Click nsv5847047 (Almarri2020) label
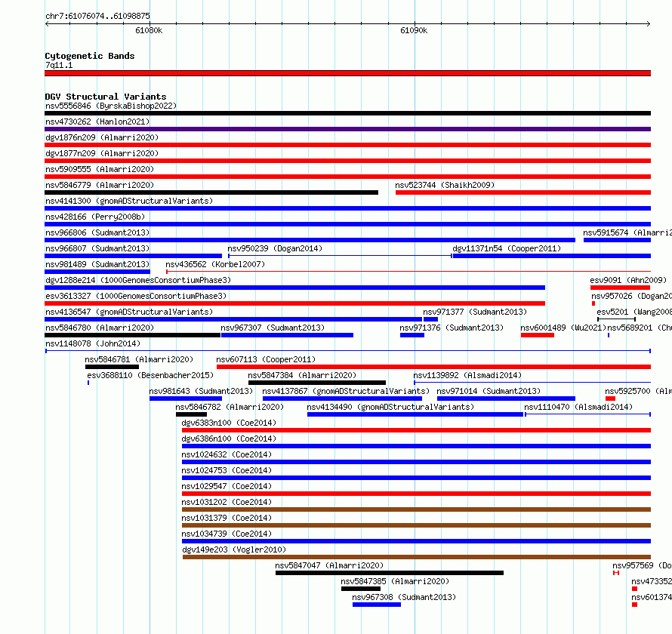The image size is (672, 634). click(329, 565)
